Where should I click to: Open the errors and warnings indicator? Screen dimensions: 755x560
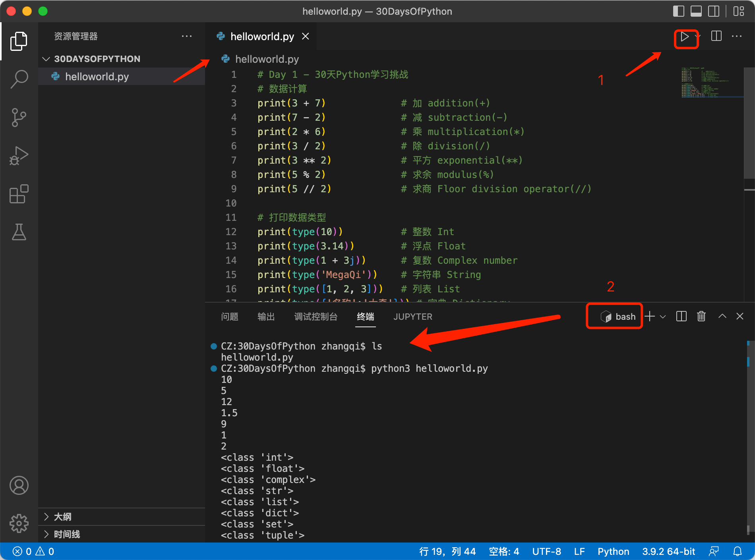(33, 551)
